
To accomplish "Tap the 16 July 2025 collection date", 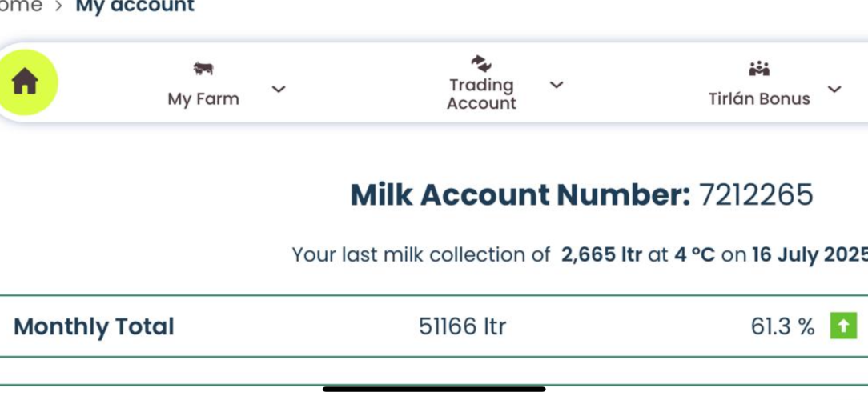I will pos(810,254).
